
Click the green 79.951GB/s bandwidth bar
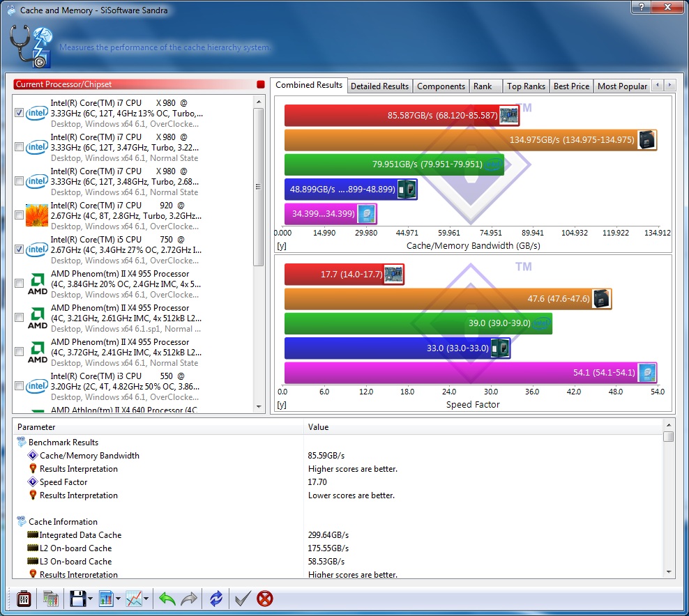[x=394, y=164]
